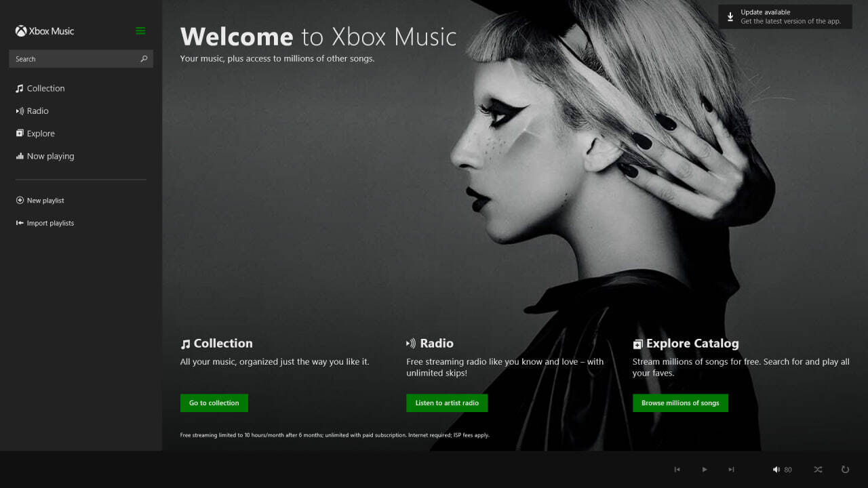
Task: Skip to the next track
Action: [x=731, y=470]
